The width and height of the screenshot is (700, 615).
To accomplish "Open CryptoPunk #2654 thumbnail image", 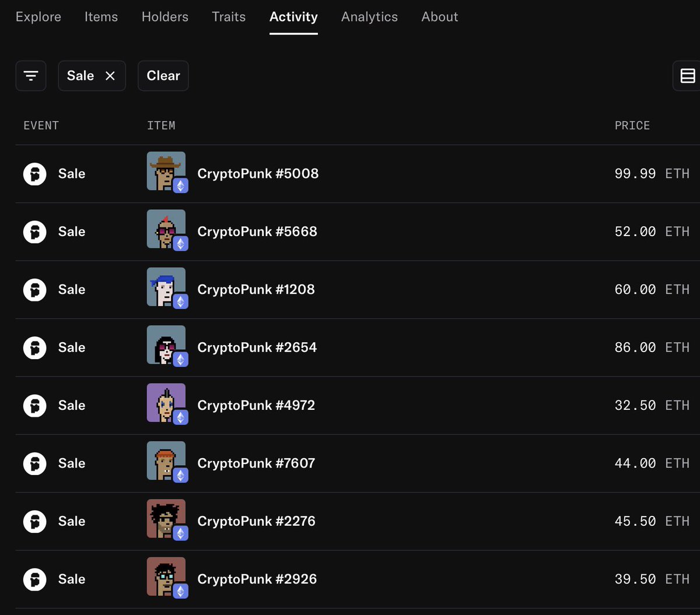I will 166,345.
